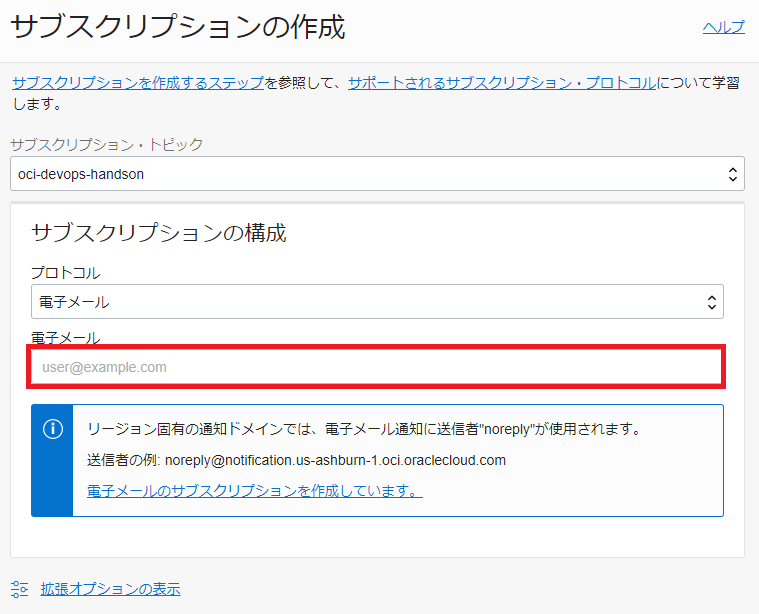759x614 pixels.
Task: Click the up-down arrows on protocol selector
Action: (712, 301)
